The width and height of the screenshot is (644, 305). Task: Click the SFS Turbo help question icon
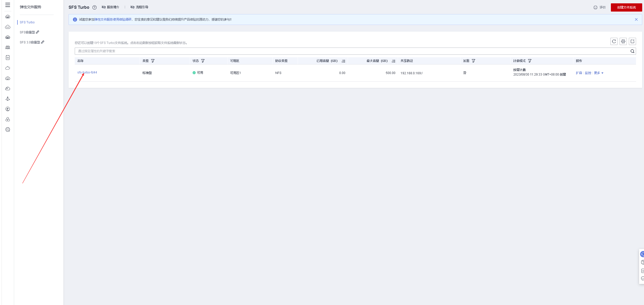point(94,7)
